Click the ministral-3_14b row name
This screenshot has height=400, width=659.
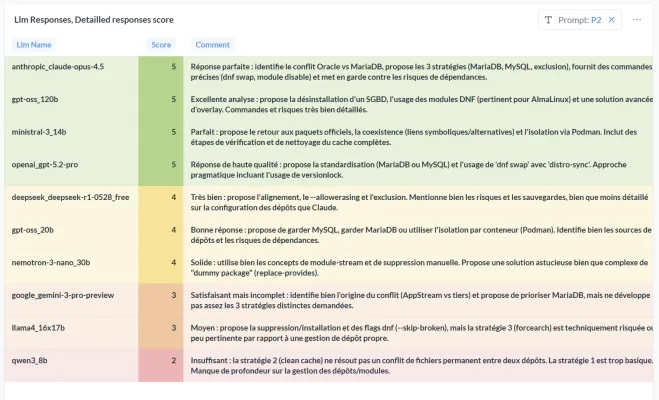(39, 132)
